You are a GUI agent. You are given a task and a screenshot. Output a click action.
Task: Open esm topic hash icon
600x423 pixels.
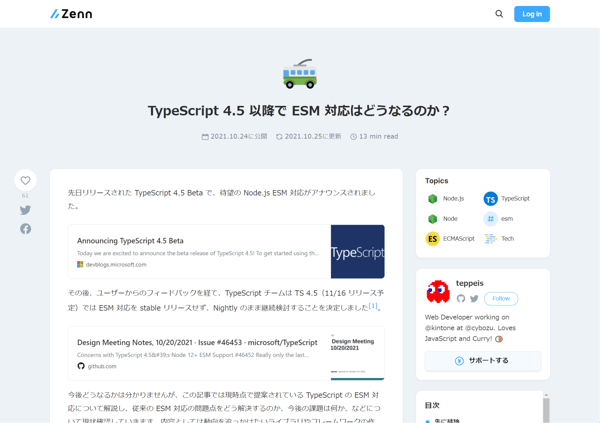click(491, 219)
